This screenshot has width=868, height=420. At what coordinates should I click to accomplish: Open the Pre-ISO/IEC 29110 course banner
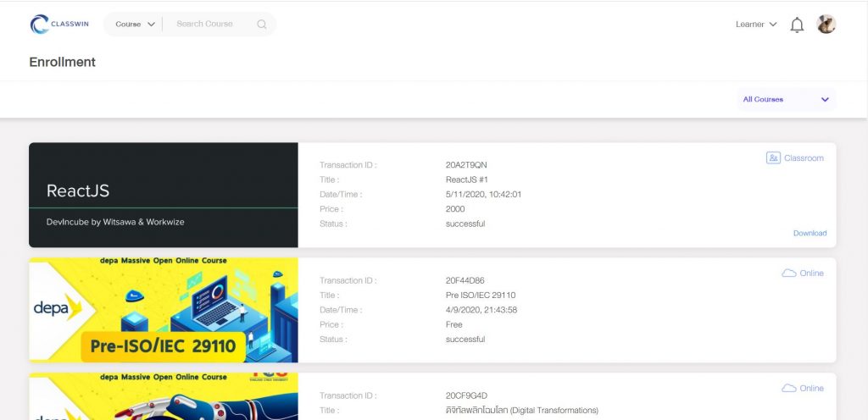coord(164,310)
